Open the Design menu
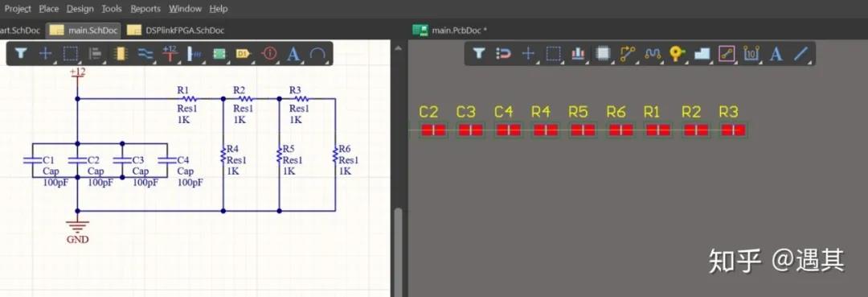 coord(80,9)
